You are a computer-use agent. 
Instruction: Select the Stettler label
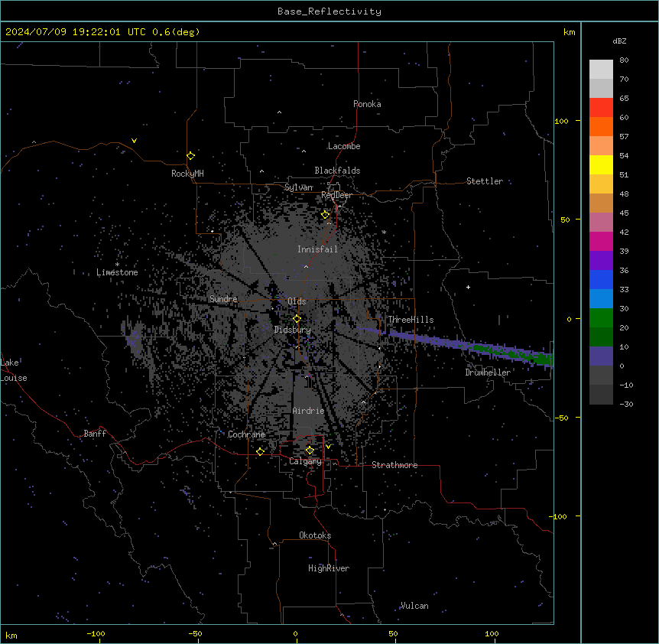[x=485, y=181]
